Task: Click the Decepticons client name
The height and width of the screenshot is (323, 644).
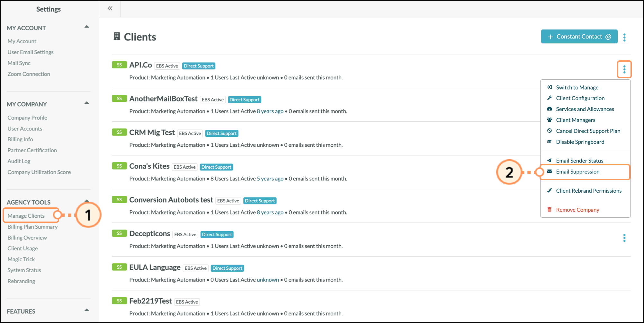Action: pos(149,233)
